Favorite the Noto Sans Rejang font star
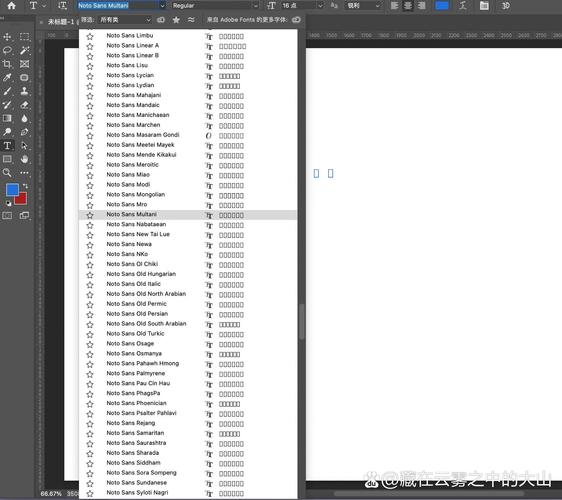Viewport: 562px width, 500px height. coord(90,424)
